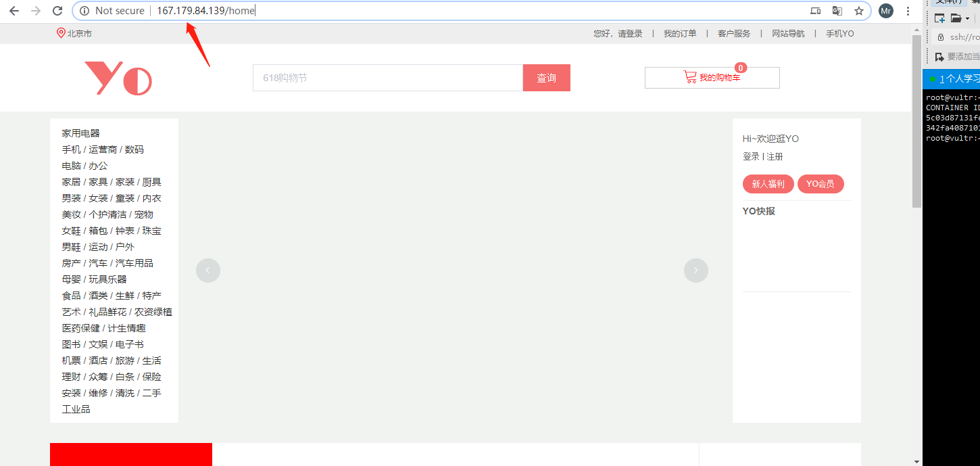Open the Chrome three-dot menu
This screenshot has height=466, width=980.
[x=908, y=11]
